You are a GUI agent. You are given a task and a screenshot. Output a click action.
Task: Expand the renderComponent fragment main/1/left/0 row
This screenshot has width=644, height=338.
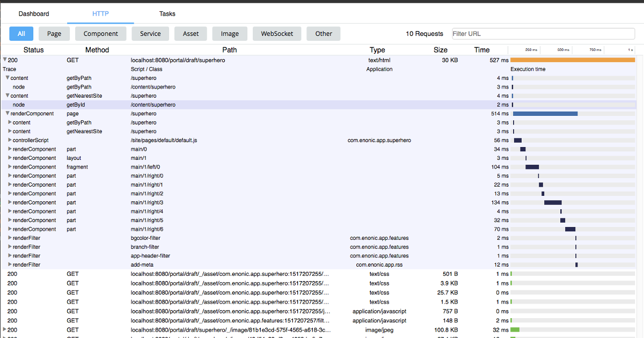[x=10, y=167]
